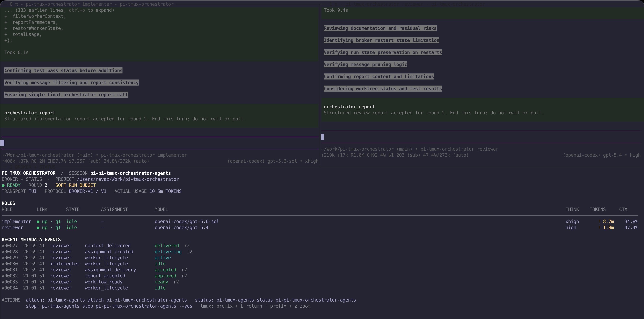
Task: Click the attach command in ACTIONS
Action: tap(106, 300)
